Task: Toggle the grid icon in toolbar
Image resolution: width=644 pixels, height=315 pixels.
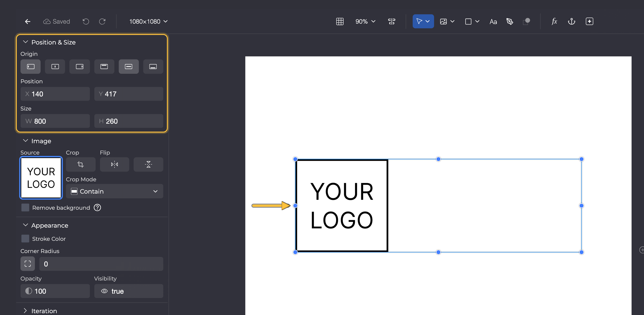Action: pyautogui.click(x=340, y=22)
